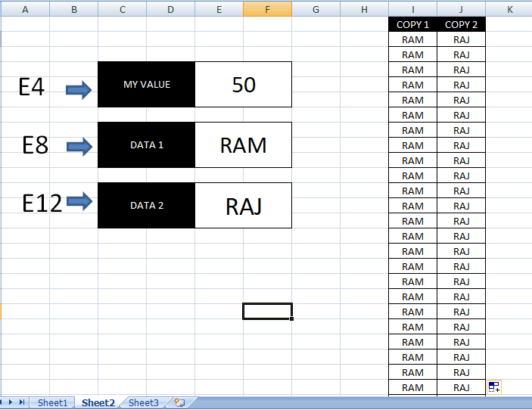The height and width of the screenshot is (410, 532).
Task: Select column H header
Action: [365, 10]
